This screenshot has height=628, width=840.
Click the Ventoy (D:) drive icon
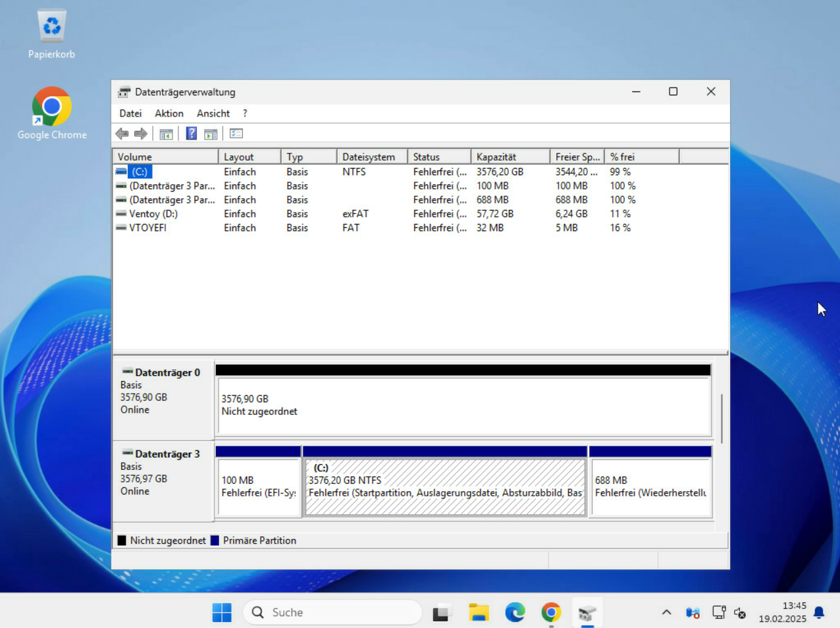tap(121, 214)
